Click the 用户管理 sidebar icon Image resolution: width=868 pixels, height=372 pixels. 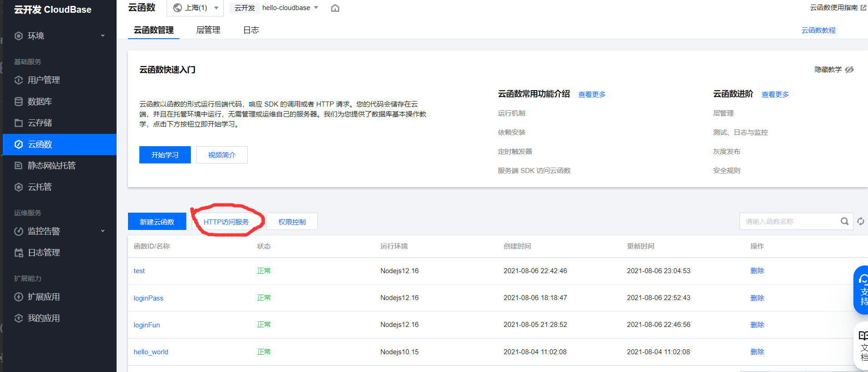coord(19,80)
